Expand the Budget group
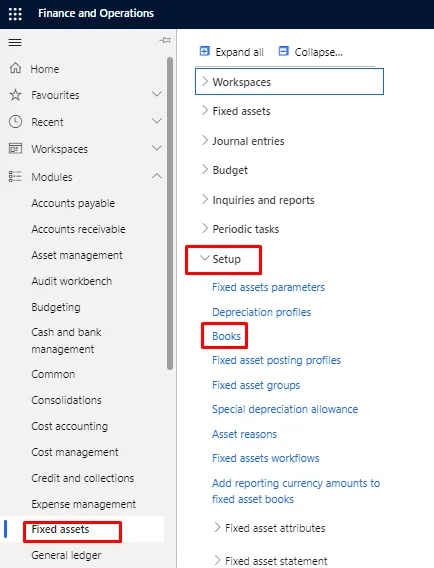434x568 pixels. 205,170
